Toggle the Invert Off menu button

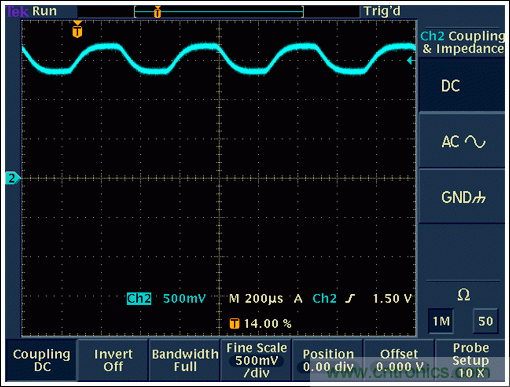click(113, 360)
